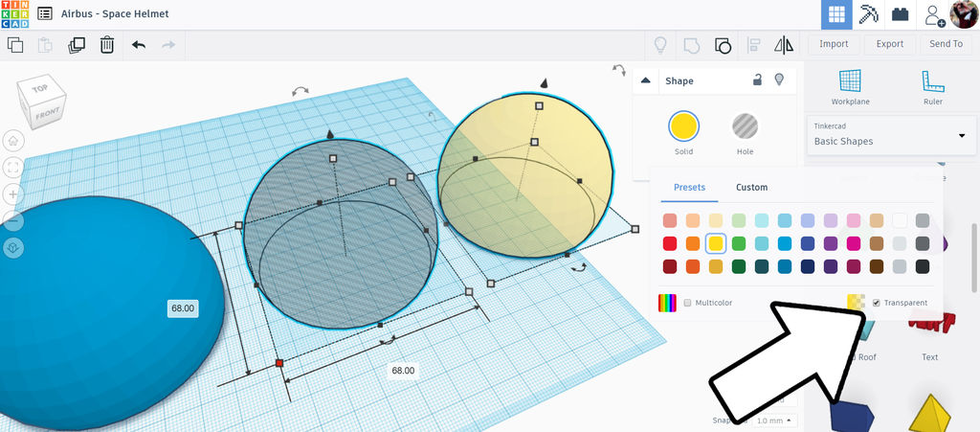The height and width of the screenshot is (432, 980).
Task: Pick the orange preset swatch
Action: pos(693,243)
